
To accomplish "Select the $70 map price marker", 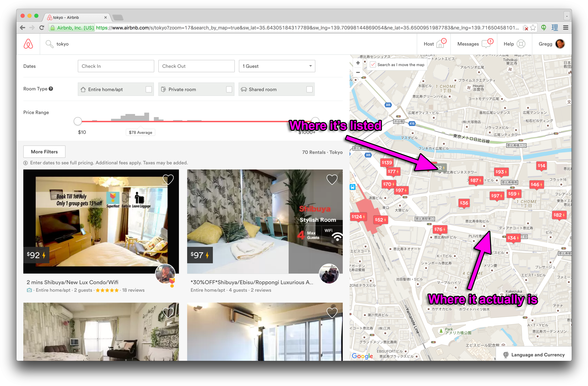I will pos(389,184).
